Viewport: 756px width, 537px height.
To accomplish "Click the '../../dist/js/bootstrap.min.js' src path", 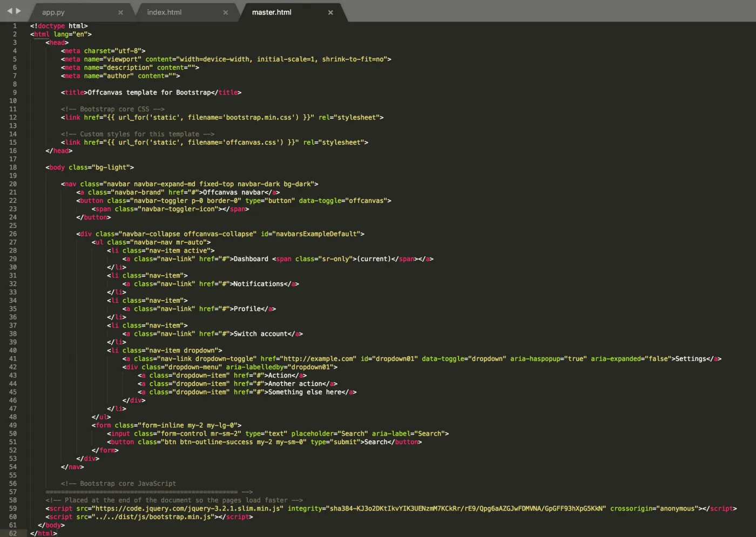I will [153, 517].
